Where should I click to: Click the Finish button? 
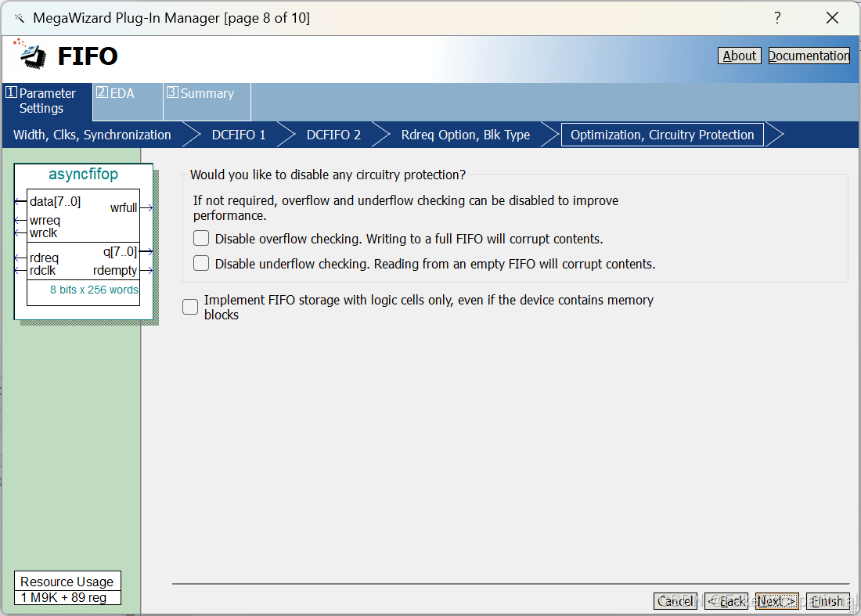tap(828, 601)
